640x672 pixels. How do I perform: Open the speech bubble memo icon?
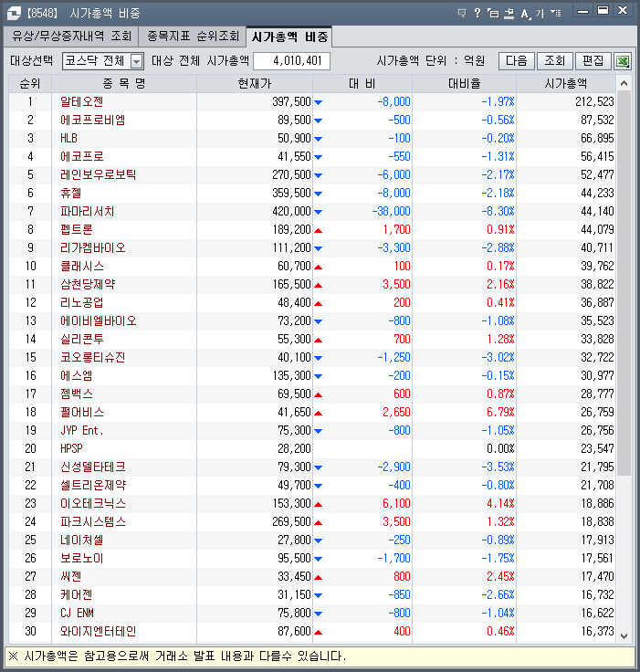click(x=462, y=13)
